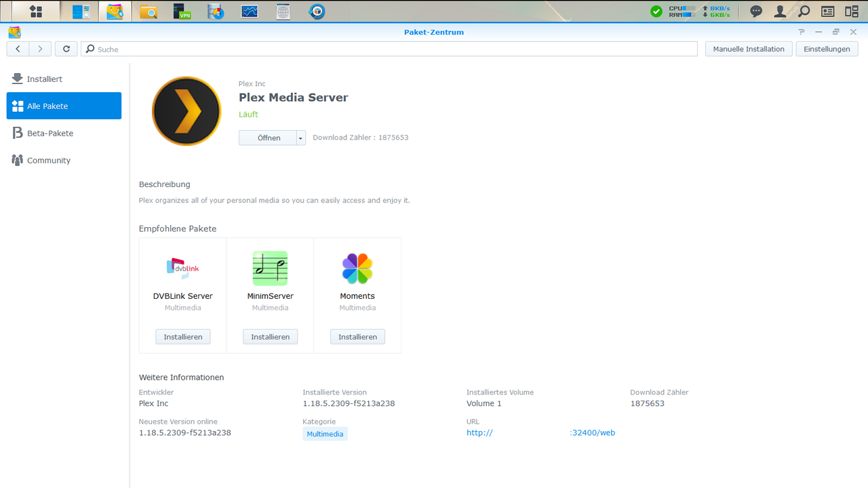Click the Plex Media Server title

coord(294,98)
